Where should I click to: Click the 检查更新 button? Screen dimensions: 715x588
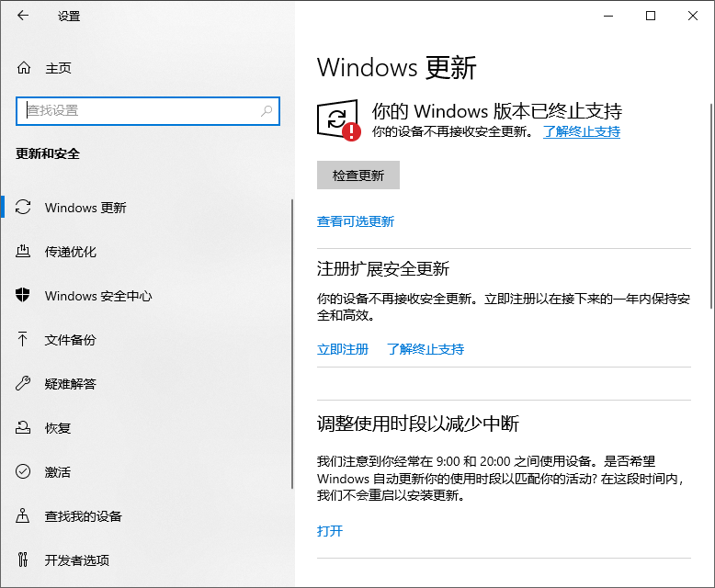click(x=358, y=175)
